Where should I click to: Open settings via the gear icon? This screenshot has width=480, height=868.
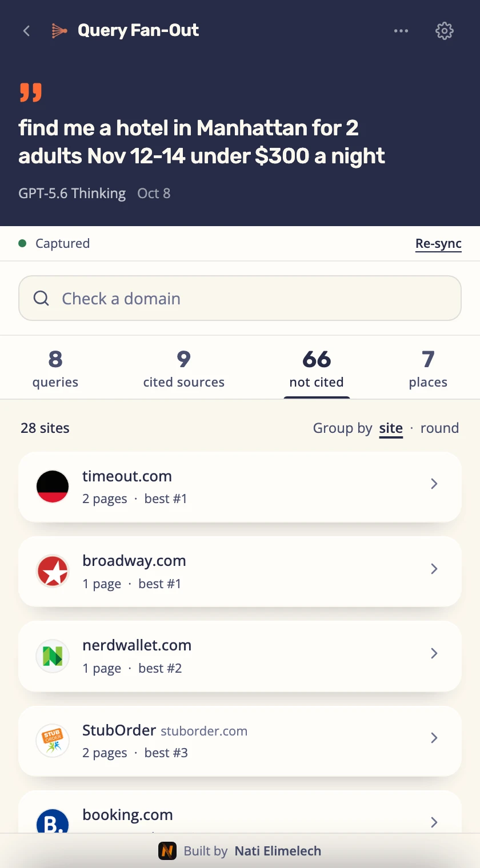click(445, 31)
